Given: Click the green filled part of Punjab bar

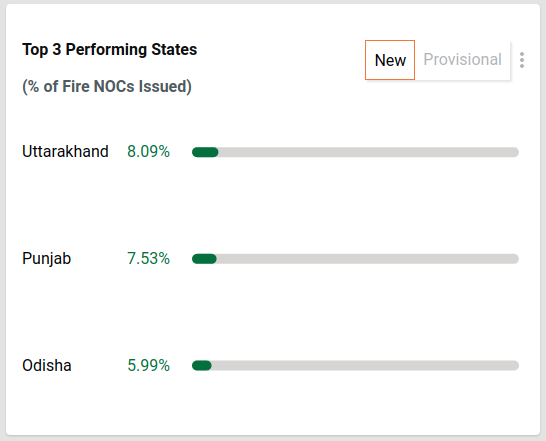Looking at the screenshot, I should point(204,259).
